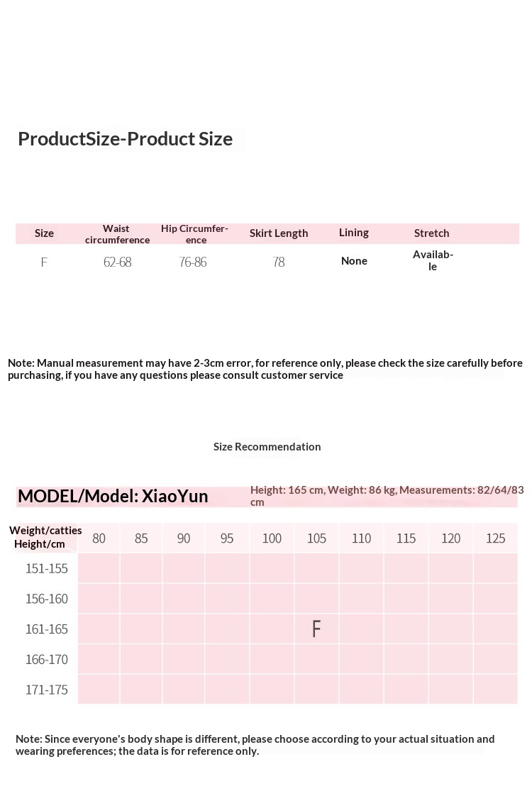Click the ProductSize-Product Size heading

click(x=126, y=139)
